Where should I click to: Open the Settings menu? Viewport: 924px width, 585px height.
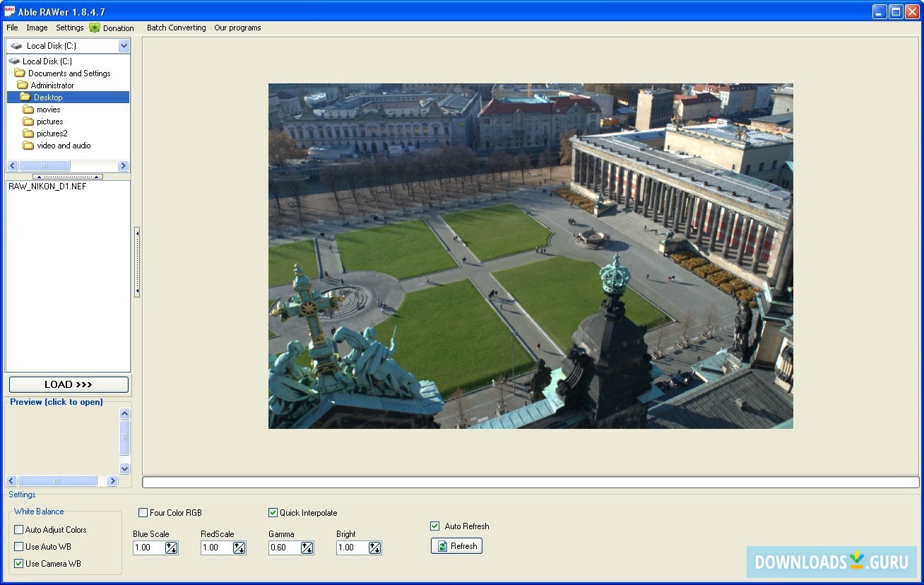70,28
